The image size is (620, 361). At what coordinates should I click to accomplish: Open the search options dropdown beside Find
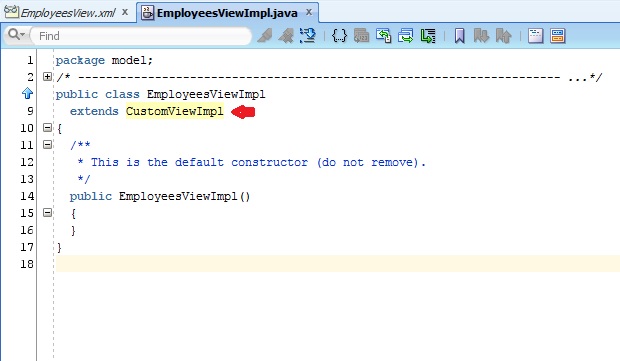pos(16,35)
